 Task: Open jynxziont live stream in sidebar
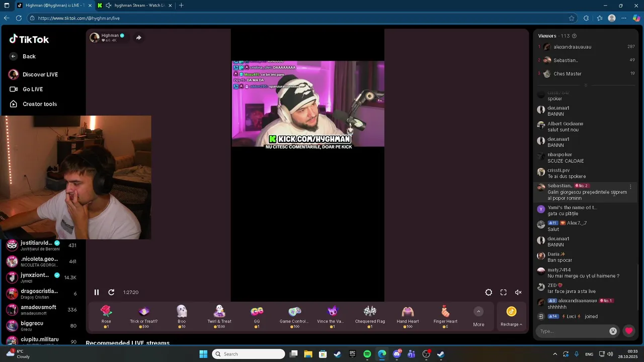(x=43, y=278)
